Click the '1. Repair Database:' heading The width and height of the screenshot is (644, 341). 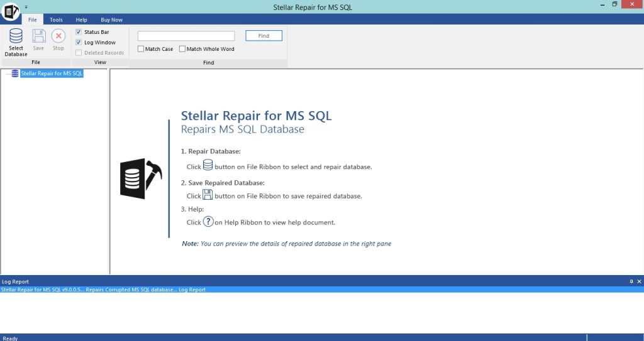[211, 151]
